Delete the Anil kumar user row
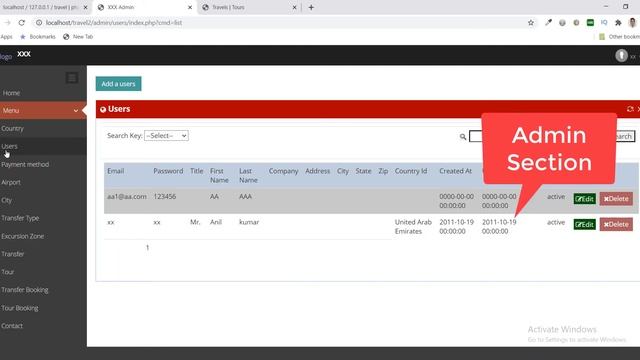640x360 pixels. [x=616, y=224]
